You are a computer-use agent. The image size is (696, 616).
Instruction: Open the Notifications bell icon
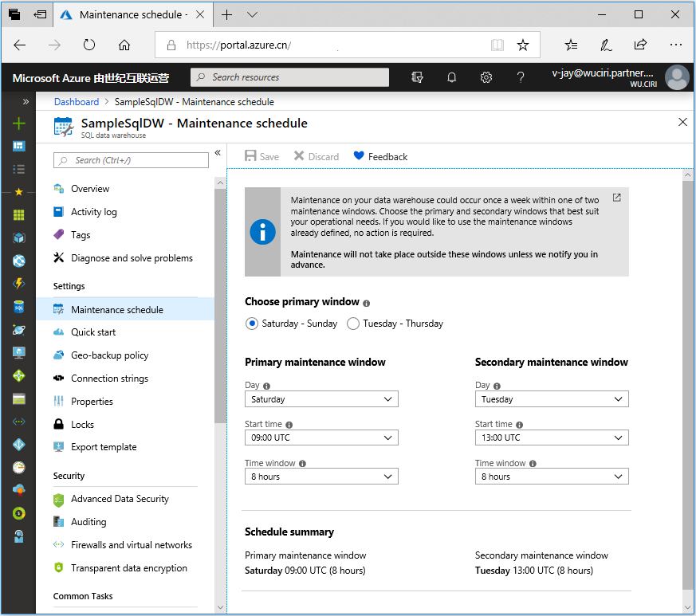click(x=451, y=77)
